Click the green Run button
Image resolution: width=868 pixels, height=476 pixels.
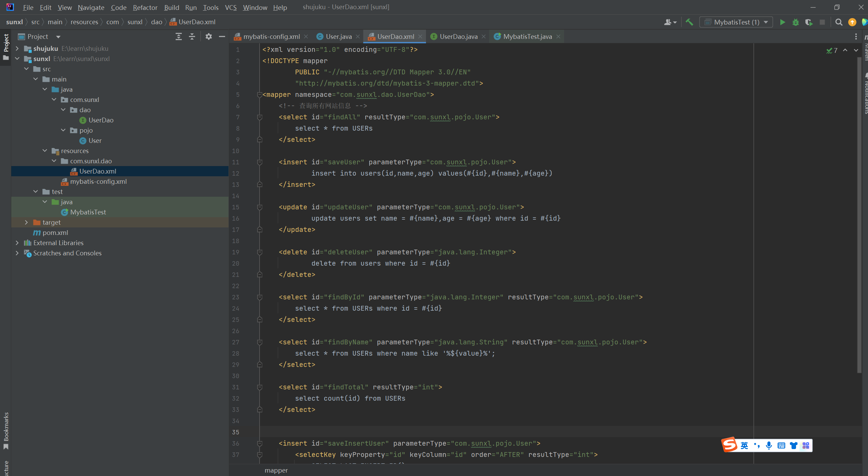[x=782, y=23]
